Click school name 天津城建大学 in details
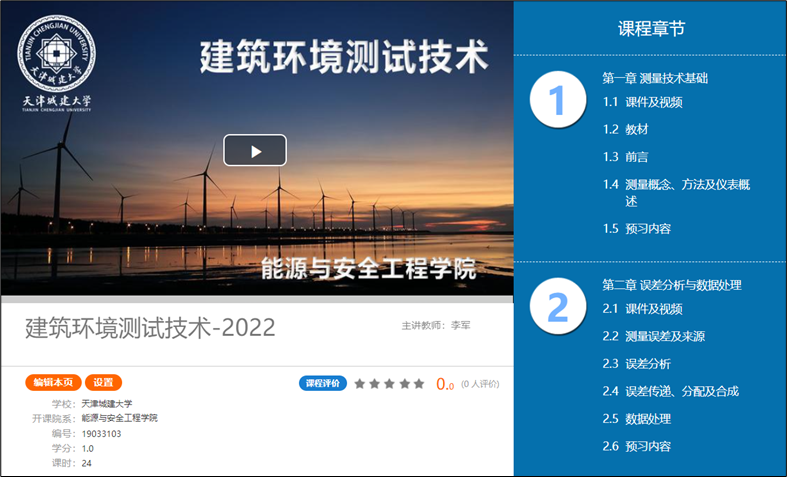 coord(107,404)
